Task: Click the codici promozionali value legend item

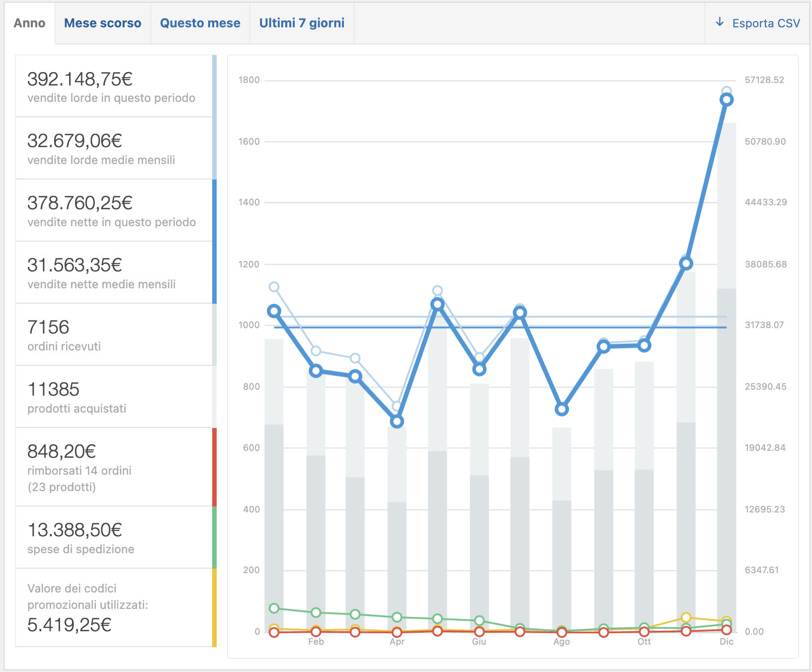Action: point(114,607)
